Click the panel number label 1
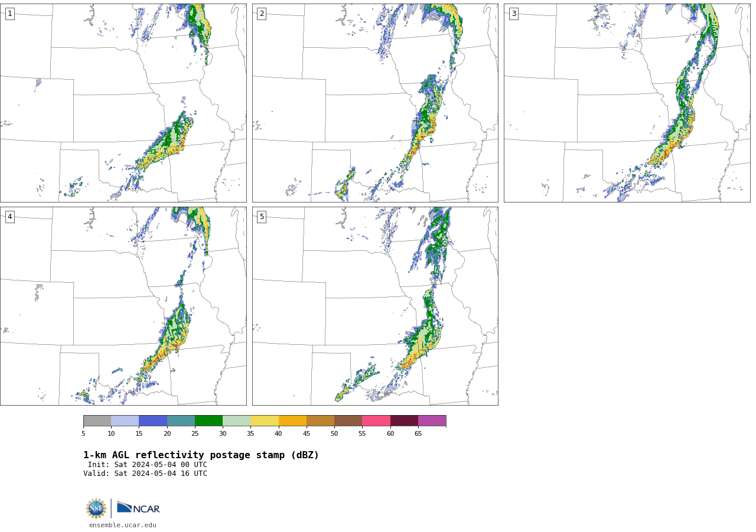 pyautogui.click(x=9, y=14)
